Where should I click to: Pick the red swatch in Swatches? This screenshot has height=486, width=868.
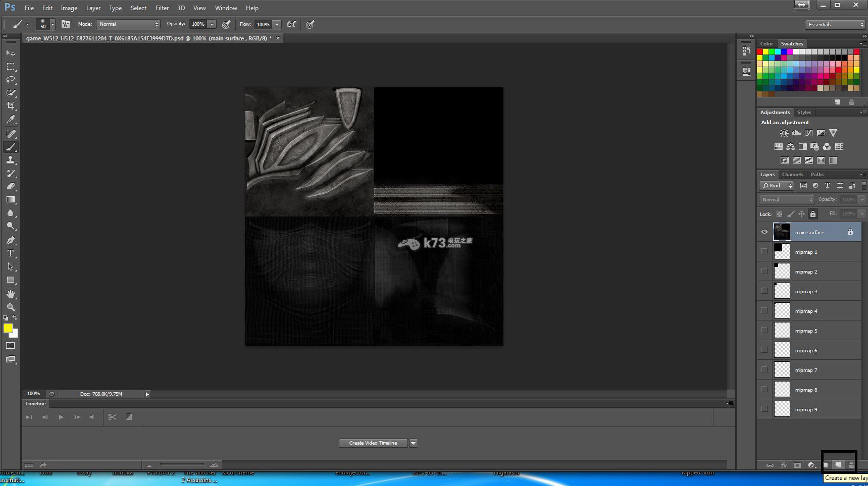tap(759, 52)
